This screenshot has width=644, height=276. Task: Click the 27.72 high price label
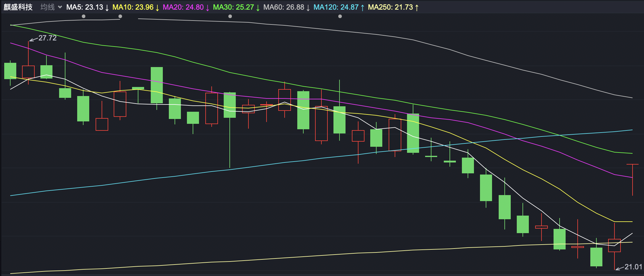coord(47,38)
